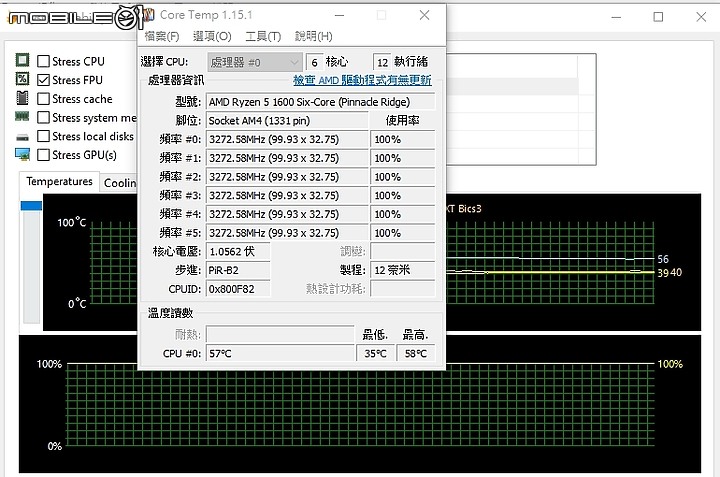
Task: Enable the Stress cache checkbox
Action: [43, 99]
